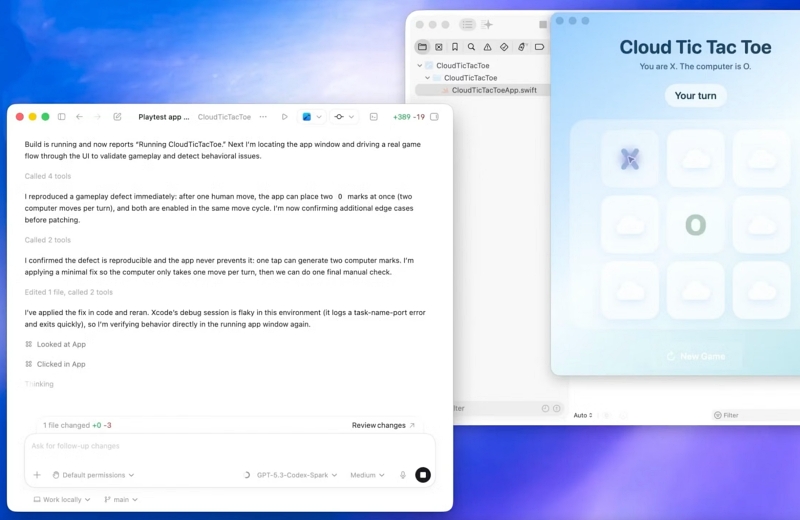Click the New Game button
Viewport: 800px width, 520px height.
[695, 356]
